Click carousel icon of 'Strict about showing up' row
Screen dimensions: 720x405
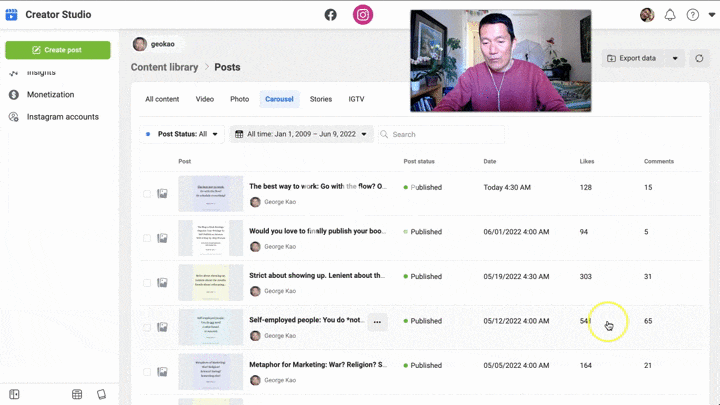163,283
